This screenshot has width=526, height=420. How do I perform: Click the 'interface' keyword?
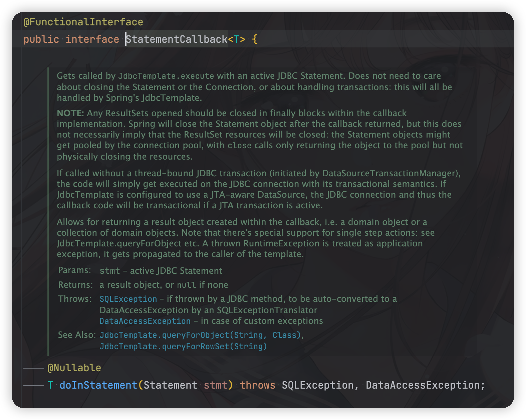(x=92, y=39)
